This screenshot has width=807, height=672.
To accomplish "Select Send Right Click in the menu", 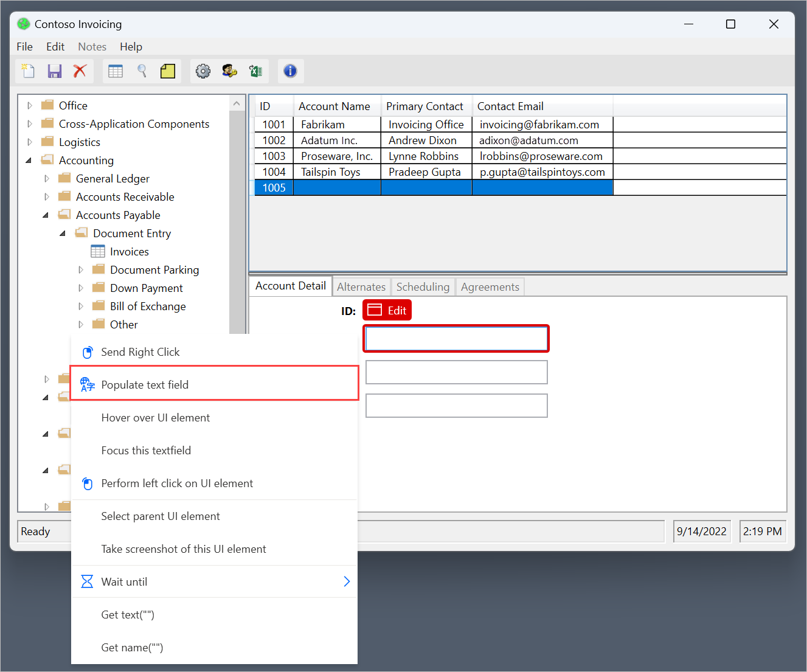I will [140, 352].
